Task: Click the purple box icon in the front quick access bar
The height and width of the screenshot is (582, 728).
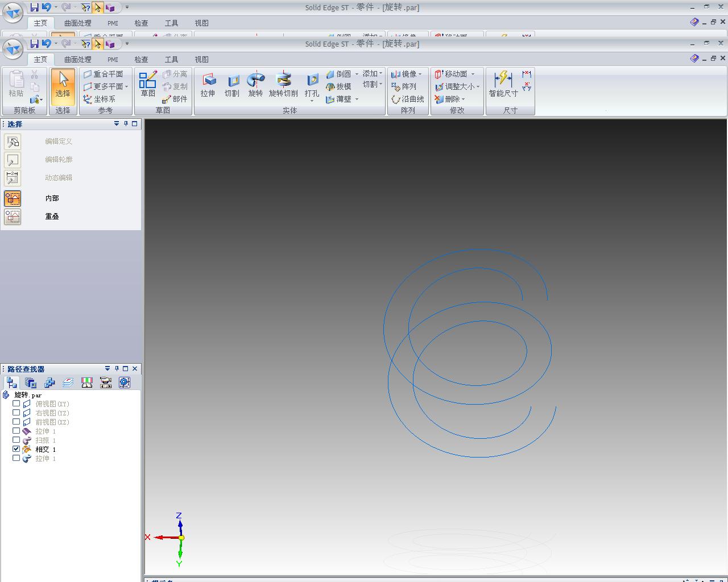Action: 110,44
